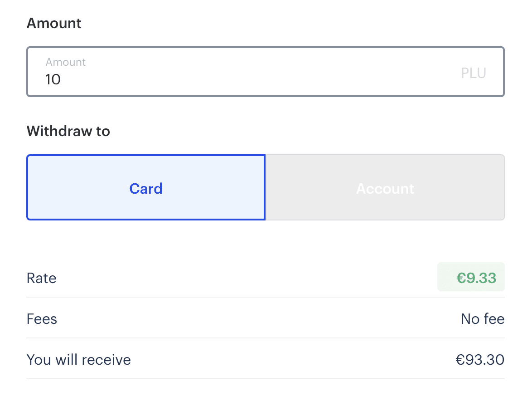Click empty space between Rate and €9.33
This screenshot has height=401, width=532.
click(245, 278)
